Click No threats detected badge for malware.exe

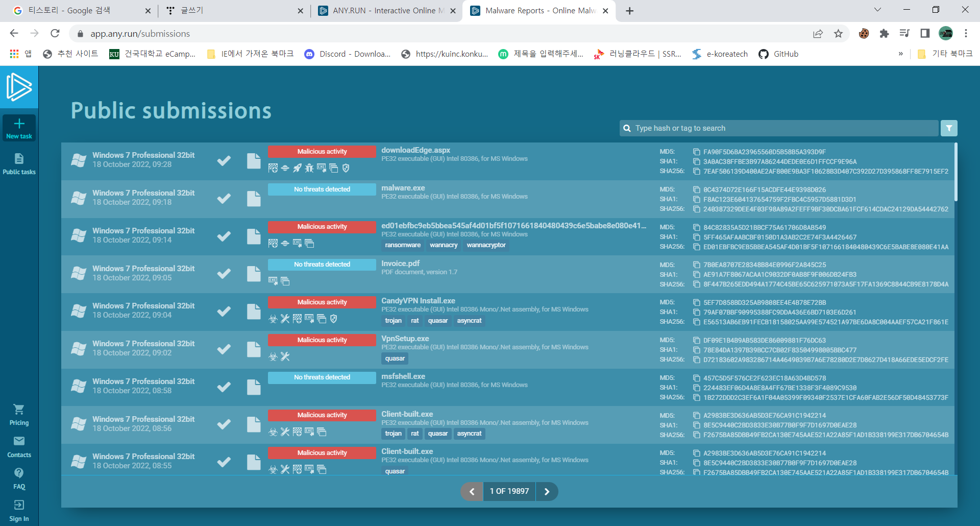(x=322, y=189)
